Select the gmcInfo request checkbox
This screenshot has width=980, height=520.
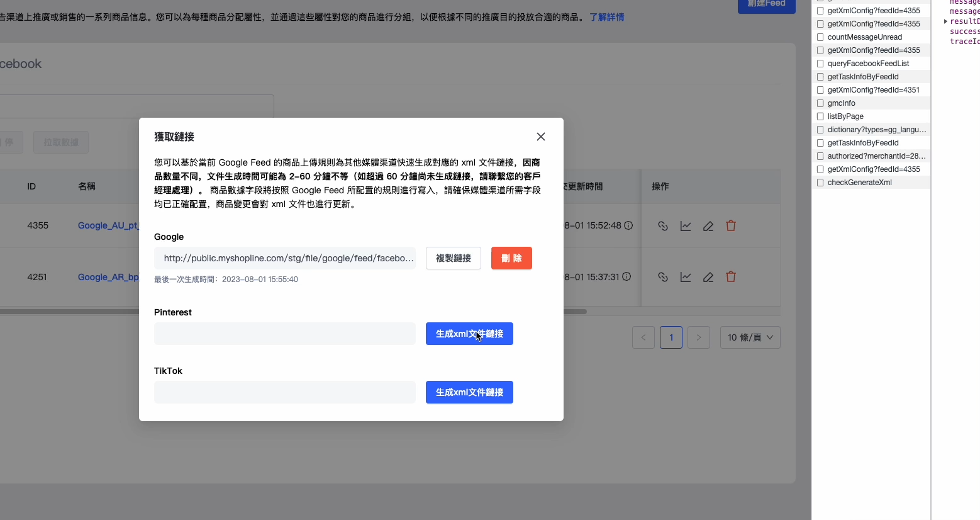(x=820, y=103)
